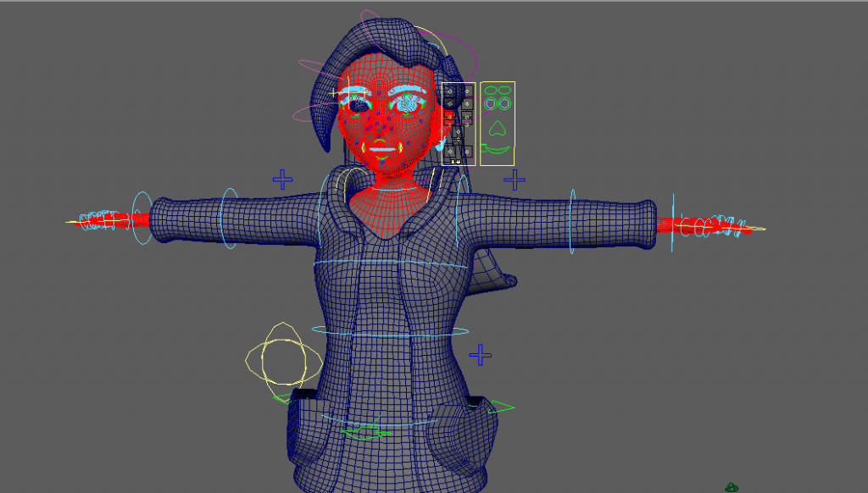Click the blue cross locator beside the waist
The height and width of the screenshot is (493, 868).
(481, 355)
